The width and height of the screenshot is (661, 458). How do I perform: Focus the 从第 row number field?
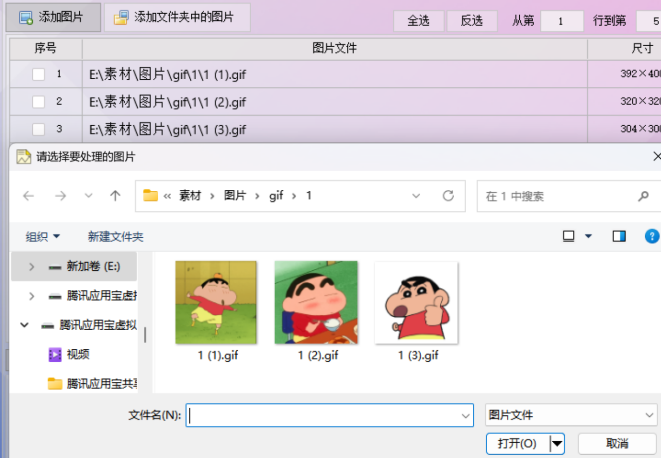tap(562, 21)
